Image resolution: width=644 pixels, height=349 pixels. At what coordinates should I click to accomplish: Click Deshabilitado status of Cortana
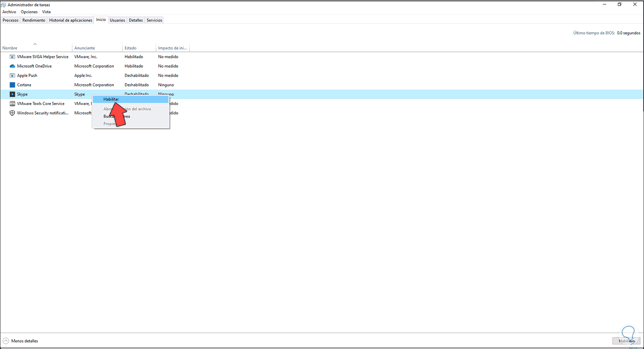tap(137, 85)
